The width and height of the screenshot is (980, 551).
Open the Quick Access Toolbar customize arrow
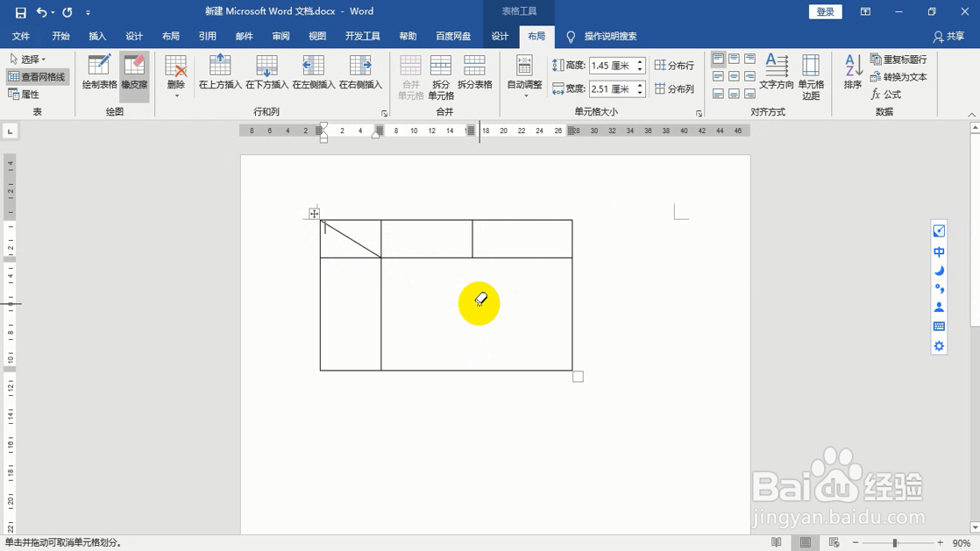coord(88,12)
